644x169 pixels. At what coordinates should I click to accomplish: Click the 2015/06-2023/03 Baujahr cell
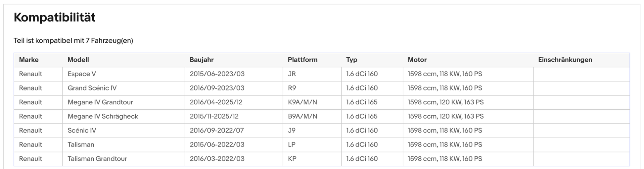[217, 74]
